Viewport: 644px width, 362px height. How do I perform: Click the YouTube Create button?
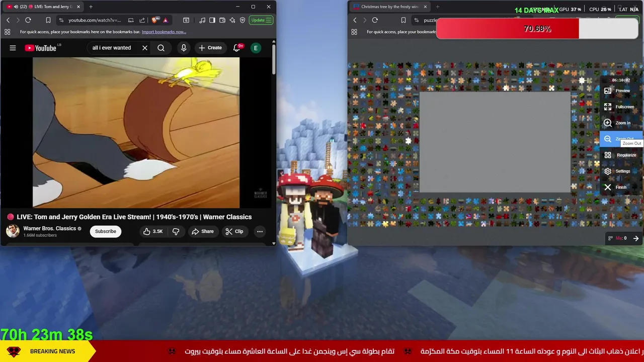[210, 48]
